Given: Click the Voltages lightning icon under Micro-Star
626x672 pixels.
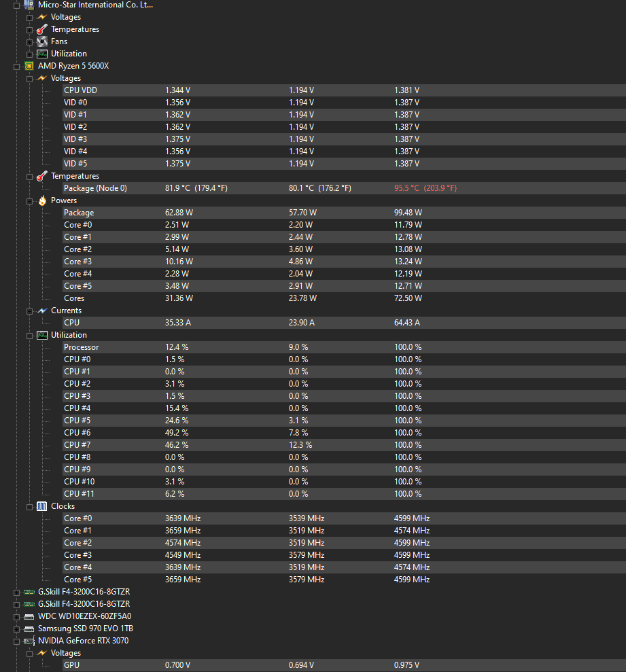Looking at the screenshot, I should point(41,17).
